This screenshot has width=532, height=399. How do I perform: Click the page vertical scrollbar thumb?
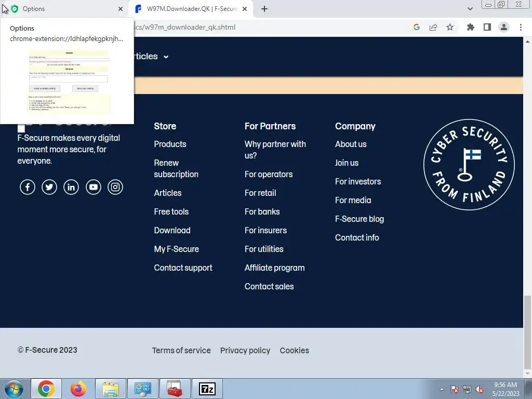tap(527, 332)
